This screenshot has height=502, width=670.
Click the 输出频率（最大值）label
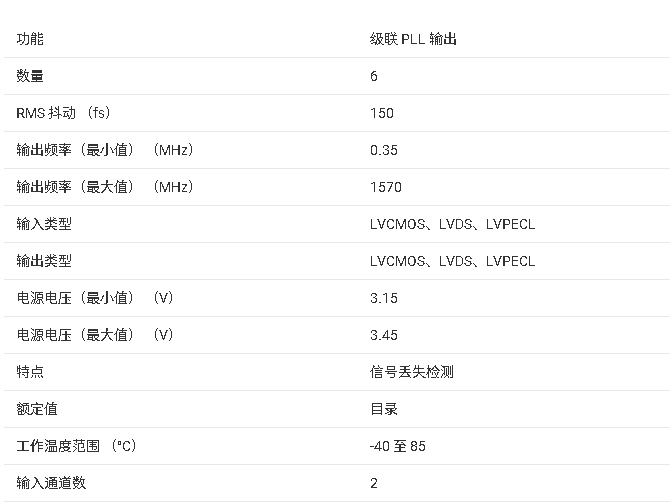point(105,187)
